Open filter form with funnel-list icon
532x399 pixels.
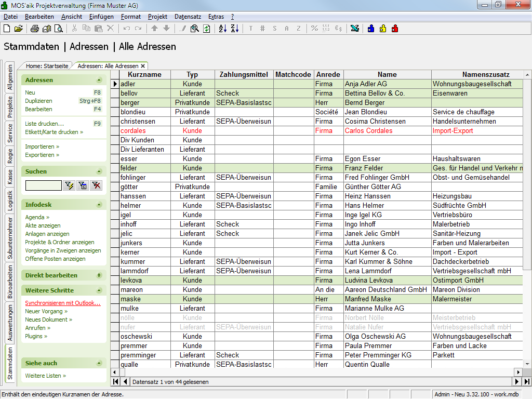pyautogui.click(x=83, y=185)
